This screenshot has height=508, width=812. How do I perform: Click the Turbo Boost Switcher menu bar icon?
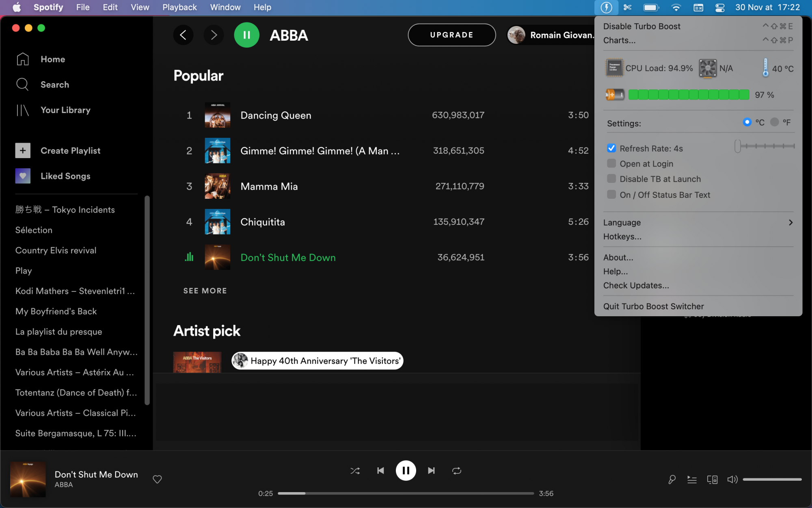click(x=606, y=7)
